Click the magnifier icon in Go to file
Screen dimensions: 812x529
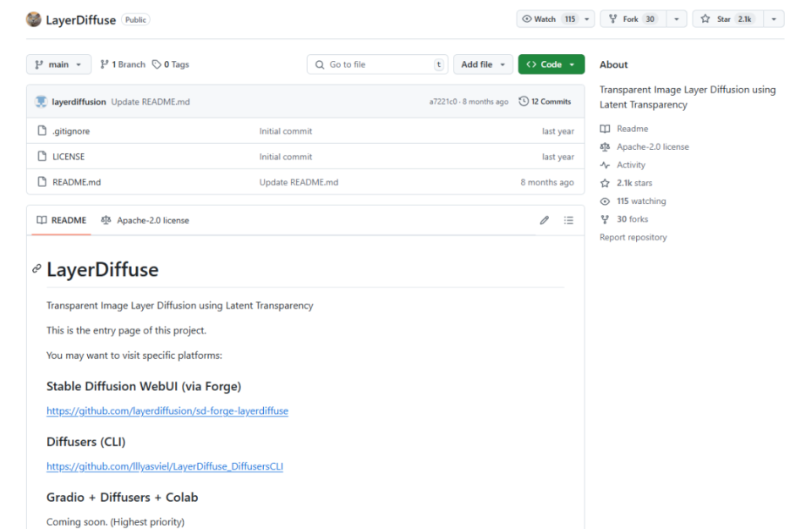tap(320, 64)
